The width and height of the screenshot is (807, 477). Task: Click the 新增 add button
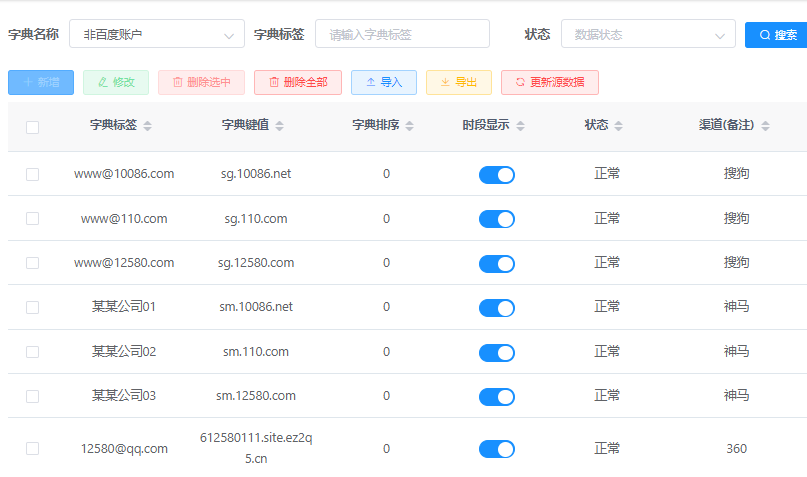coord(41,82)
